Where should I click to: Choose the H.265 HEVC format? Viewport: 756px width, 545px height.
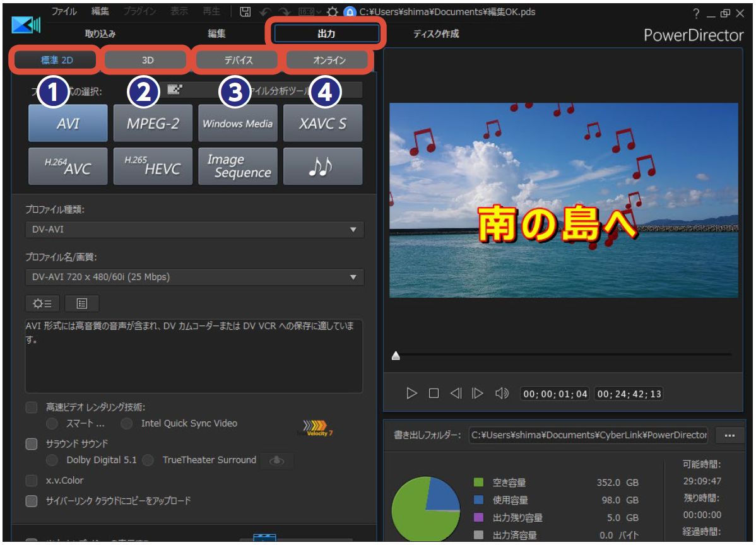point(153,167)
